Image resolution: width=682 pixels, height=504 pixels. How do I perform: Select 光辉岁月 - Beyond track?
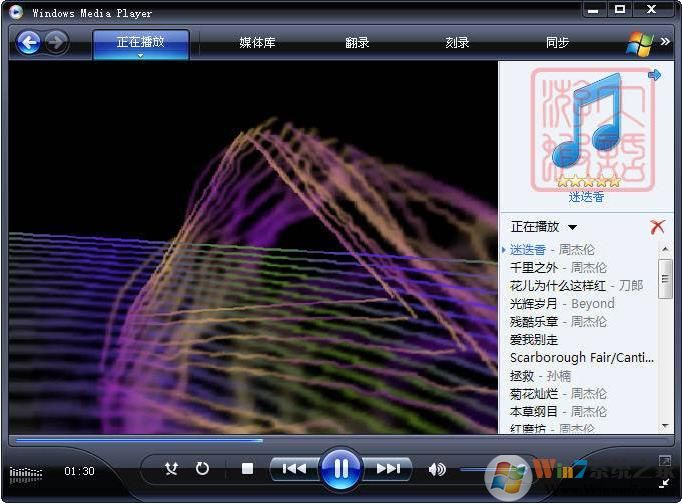[x=562, y=304]
